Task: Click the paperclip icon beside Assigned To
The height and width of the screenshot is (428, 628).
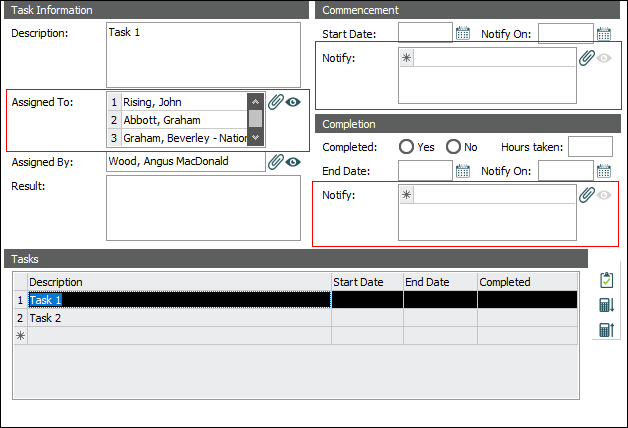Action: 276,102
